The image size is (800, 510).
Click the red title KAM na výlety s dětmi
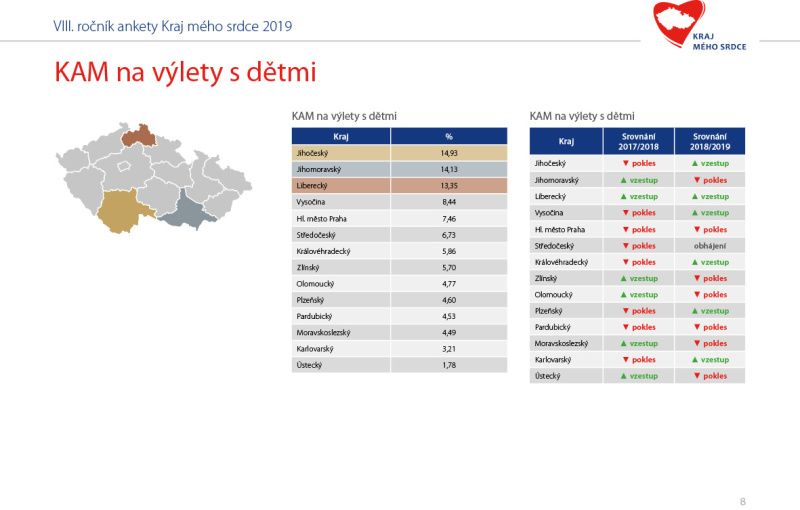[185, 72]
